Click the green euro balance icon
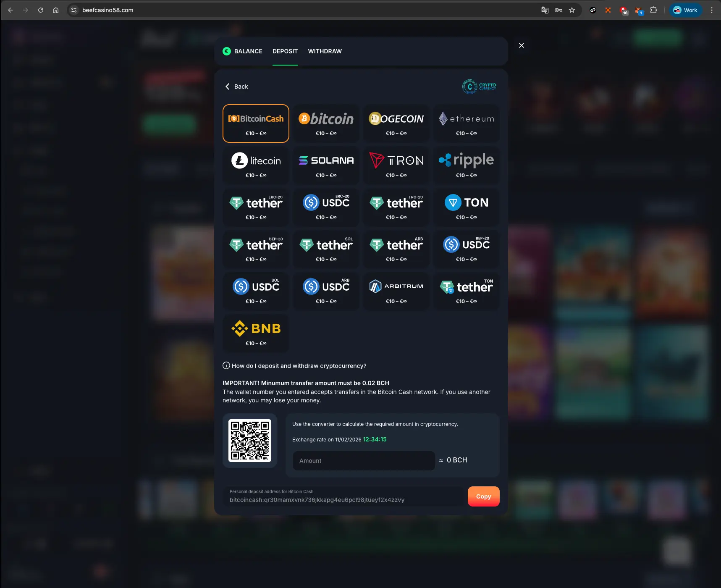The image size is (721, 588). 227,51
